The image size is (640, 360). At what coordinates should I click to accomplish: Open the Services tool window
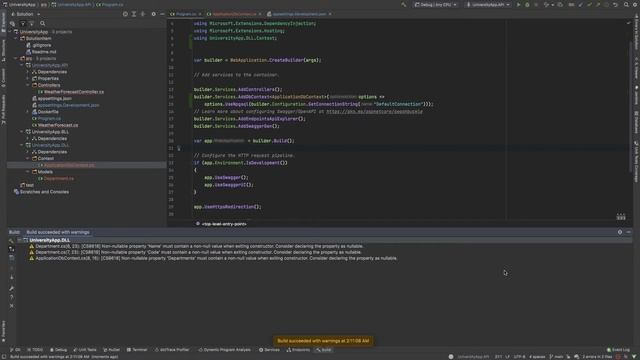269,350
